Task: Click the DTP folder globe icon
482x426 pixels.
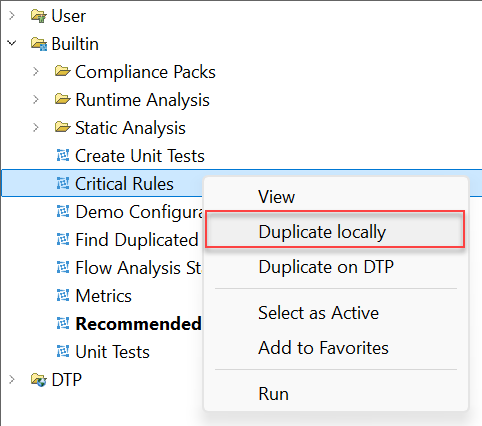Action: [39, 380]
